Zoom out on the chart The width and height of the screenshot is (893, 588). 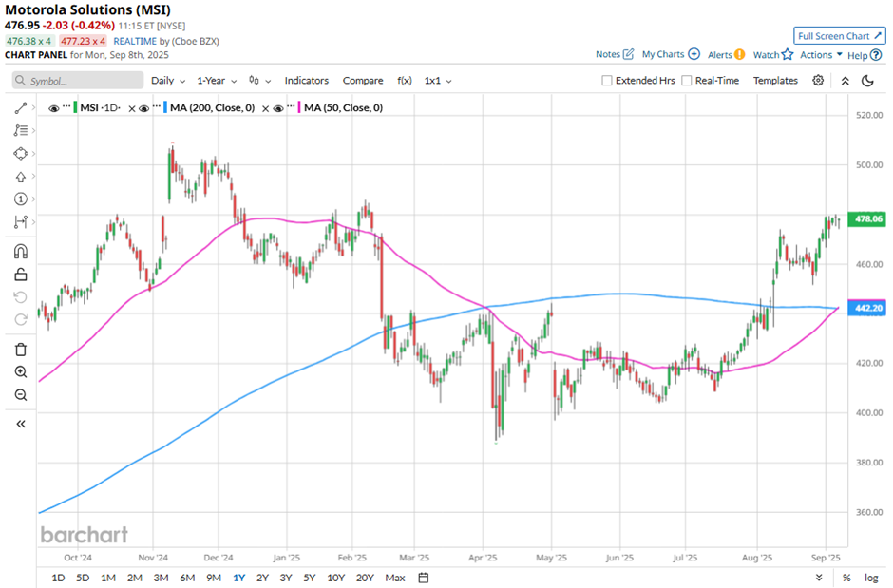[x=21, y=395]
